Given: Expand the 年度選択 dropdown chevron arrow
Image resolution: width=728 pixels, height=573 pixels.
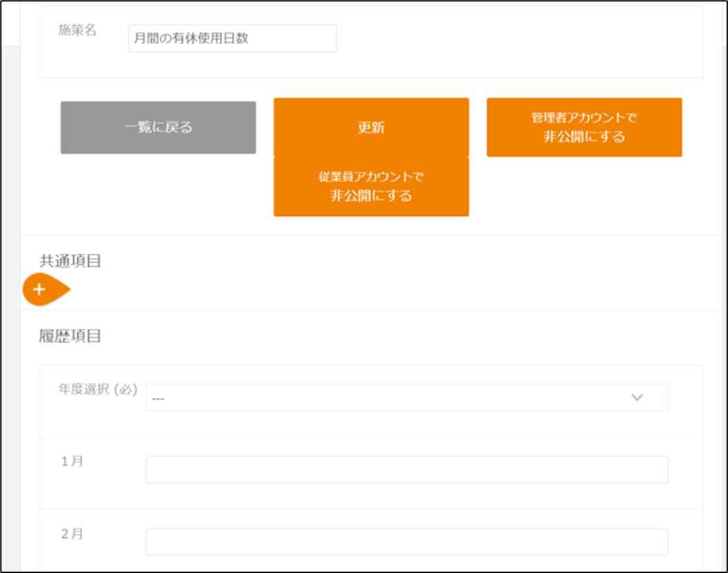Looking at the screenshot, I should pyautogui.click(x=637, y=397).
